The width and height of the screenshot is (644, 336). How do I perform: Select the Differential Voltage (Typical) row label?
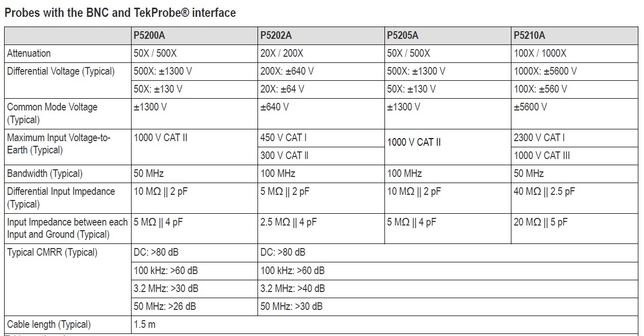tap(61, 71)
